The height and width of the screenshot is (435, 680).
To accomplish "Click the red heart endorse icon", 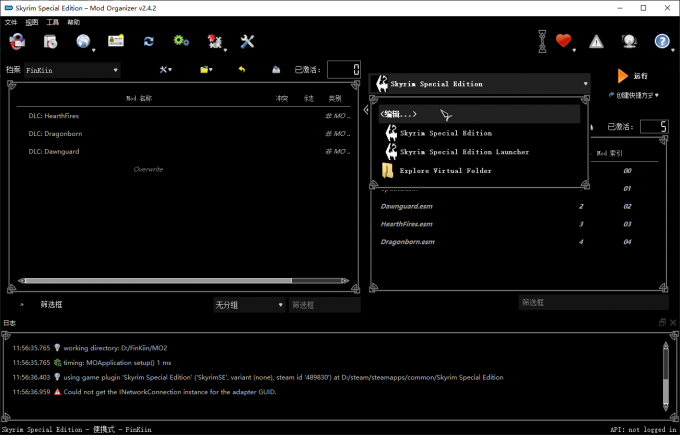I will pyautogui.click(x=563, y=41).
